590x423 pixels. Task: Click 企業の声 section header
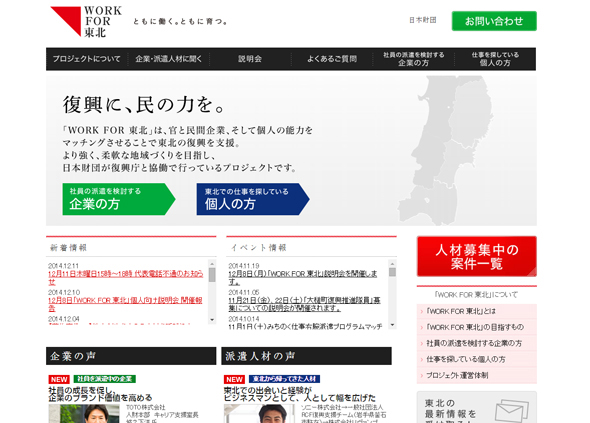coord(131,356)
